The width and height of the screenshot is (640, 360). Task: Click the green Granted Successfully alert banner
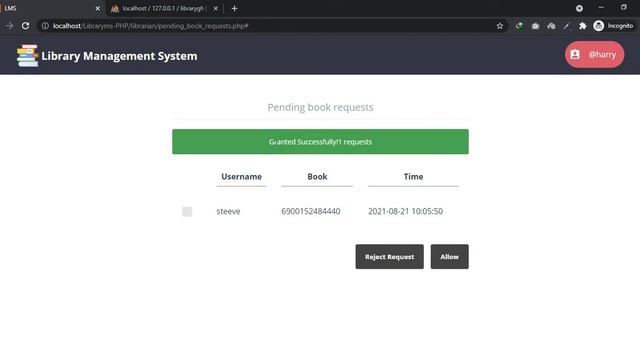tap(320, 142)
